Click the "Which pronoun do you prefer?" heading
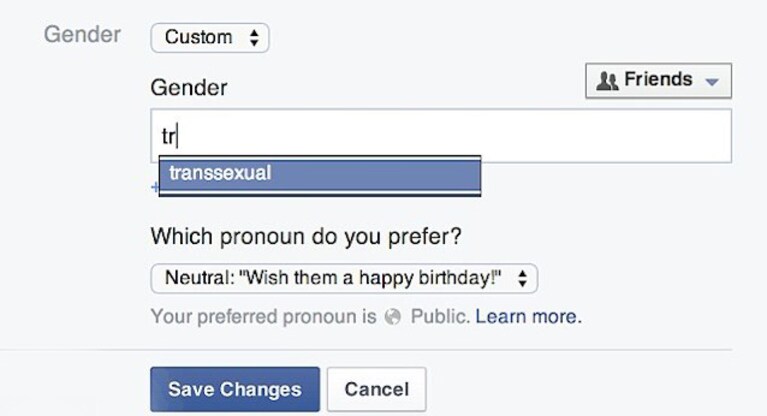Viewport: 767px width, 416px height. [306, 236]
